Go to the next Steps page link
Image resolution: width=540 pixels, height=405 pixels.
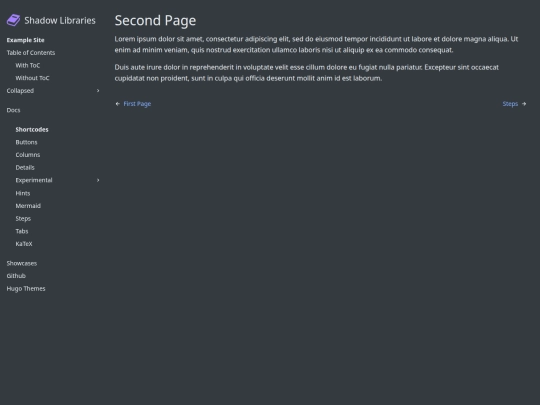pyautogui.click(x=510, y=104)
